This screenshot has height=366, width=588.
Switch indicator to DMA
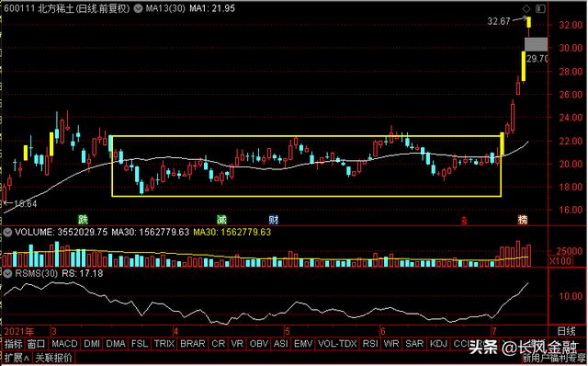click(x=116, y=344)
